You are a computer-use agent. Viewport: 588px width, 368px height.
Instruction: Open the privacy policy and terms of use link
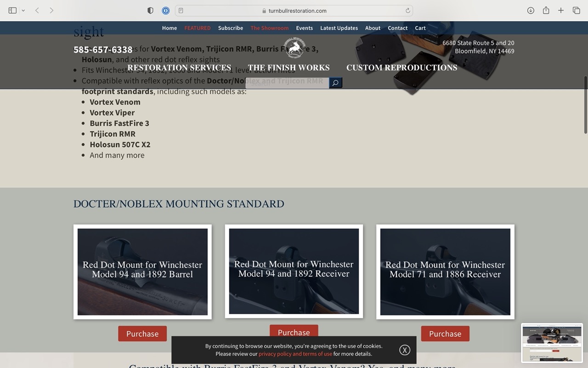[x=295, y=354]
